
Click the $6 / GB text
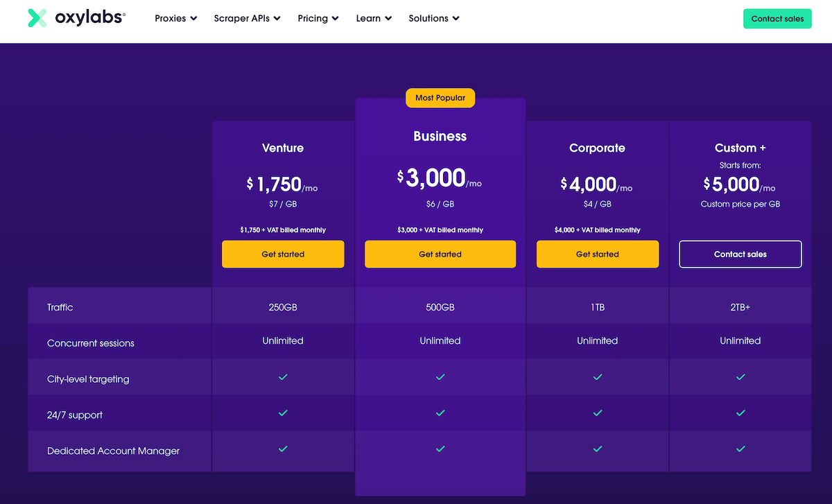pos(440,204)
